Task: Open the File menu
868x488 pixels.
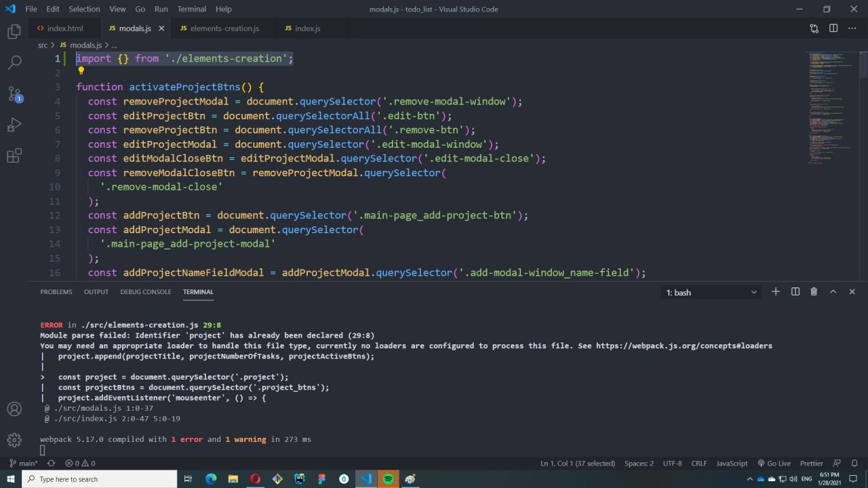Action: [31, 9]
